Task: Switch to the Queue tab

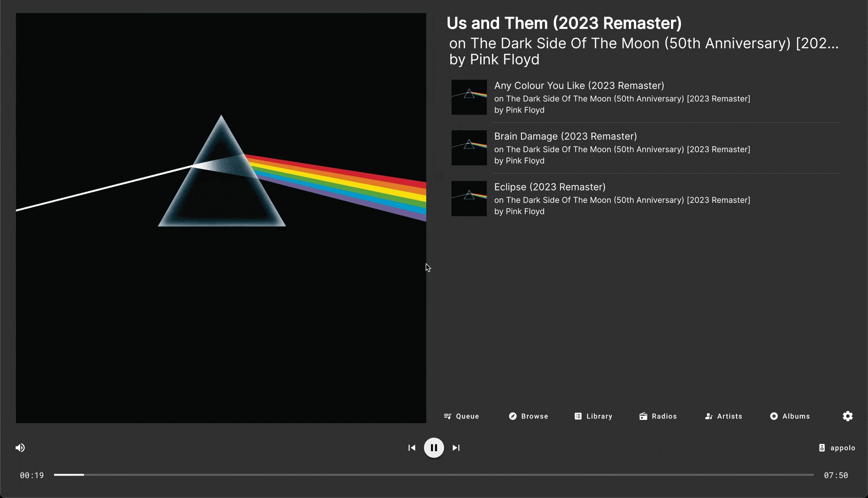Action: click(461, 416)
